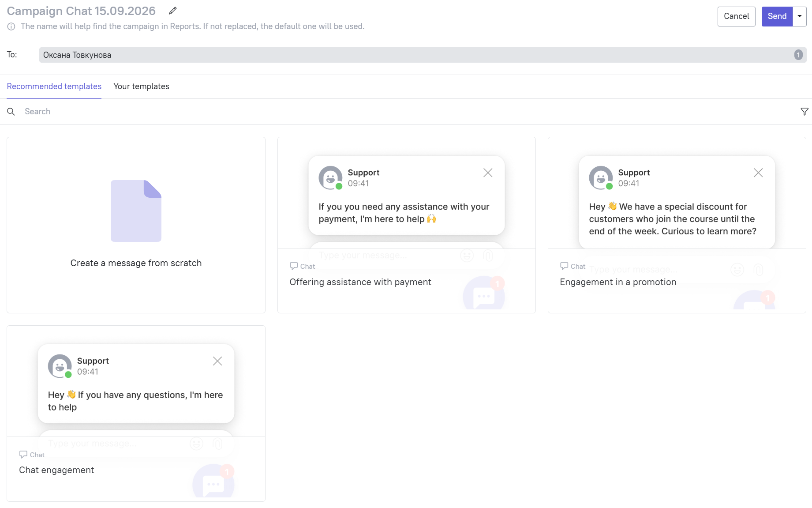Click the recipient count badge

point(798,55)
